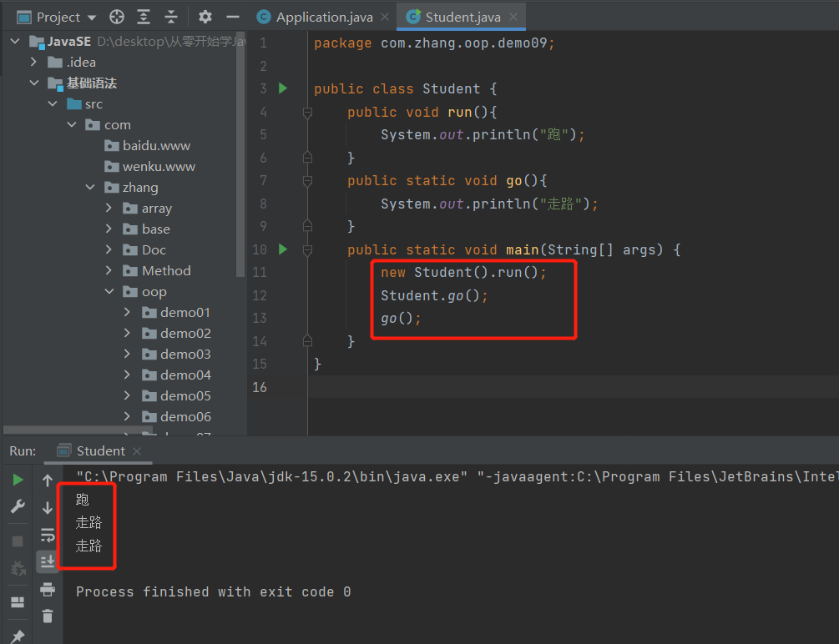This screenshot has width=839, height=644.
Task: Click the Up the stack trace arrow
Action: point(48,480)
